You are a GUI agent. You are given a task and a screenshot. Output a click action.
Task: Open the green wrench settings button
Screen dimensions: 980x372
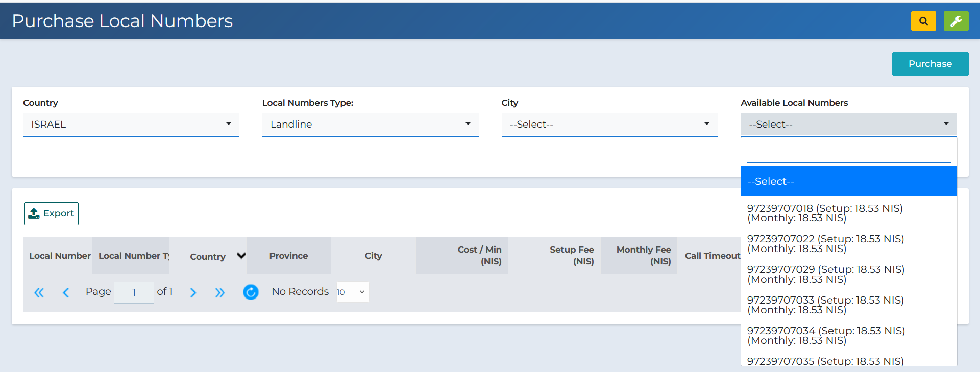point(956,21)
